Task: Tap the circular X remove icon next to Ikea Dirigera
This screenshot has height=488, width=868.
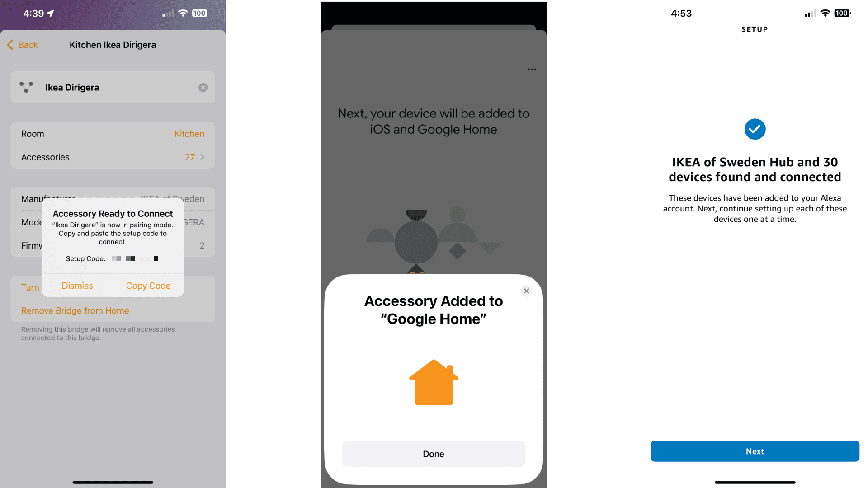Action: click(203, 88)
